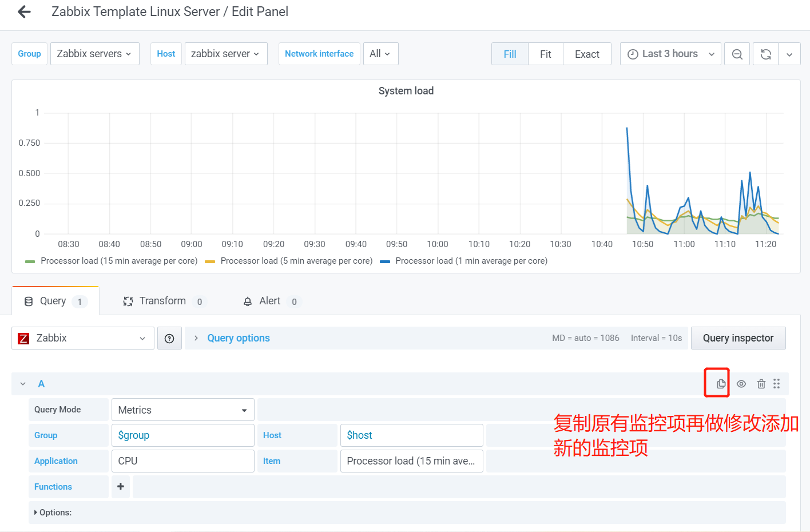Expand the Options section
This screenshot has width=810, height=532.
[53, 513]
